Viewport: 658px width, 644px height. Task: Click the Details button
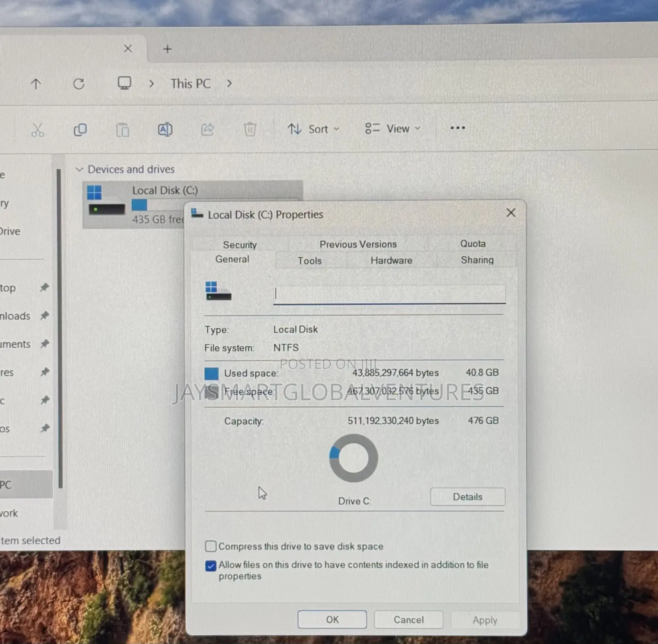(468, 497)
